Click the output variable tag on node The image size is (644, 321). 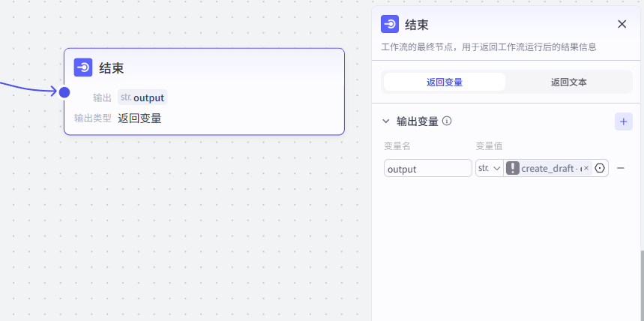pyautogui.click(x=142, y=97)
